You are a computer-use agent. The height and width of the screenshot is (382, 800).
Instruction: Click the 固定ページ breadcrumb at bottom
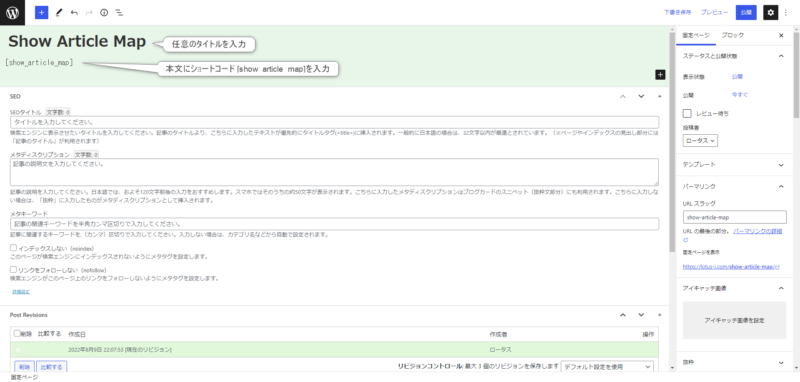(23, 378)
